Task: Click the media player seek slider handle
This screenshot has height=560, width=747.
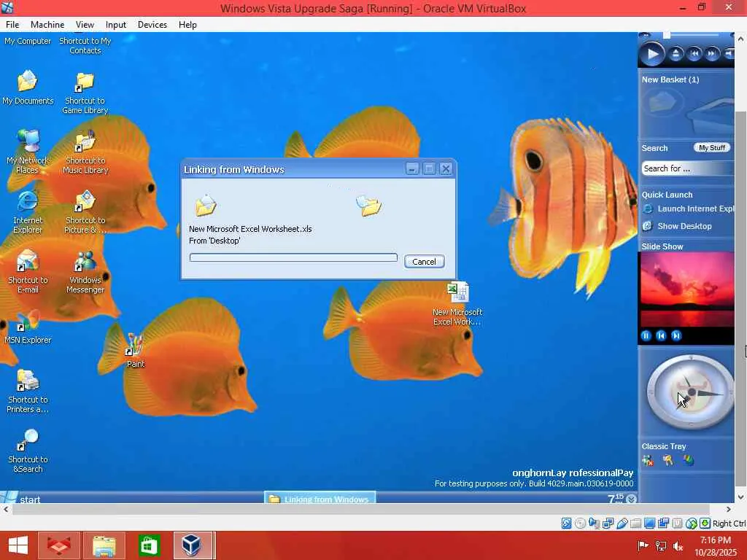Action: [667, 35]
